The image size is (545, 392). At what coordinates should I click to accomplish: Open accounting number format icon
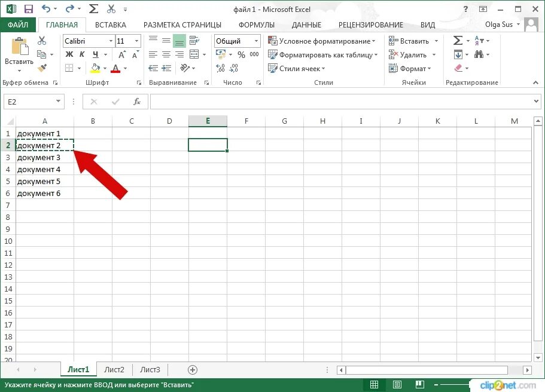(x=221, y=54)
